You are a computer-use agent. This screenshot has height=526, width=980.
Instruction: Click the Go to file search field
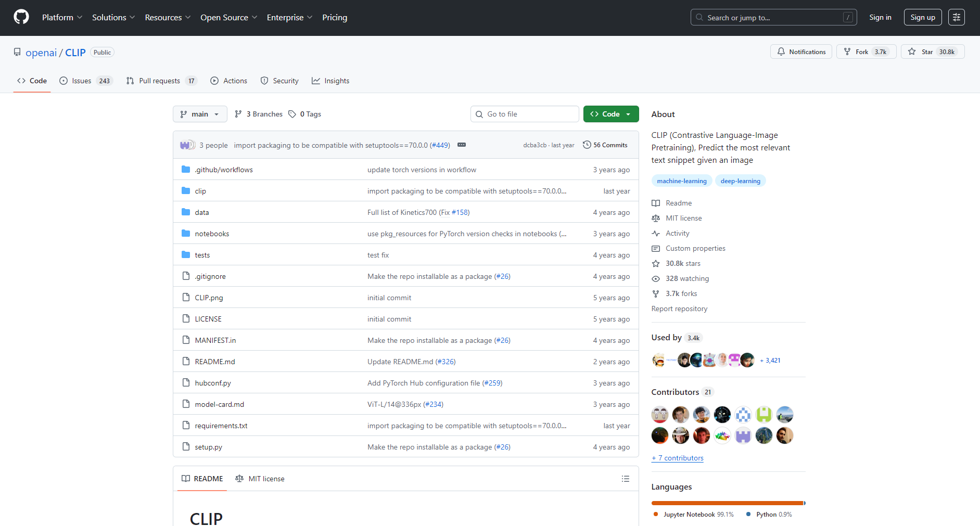tap(525, 114)
